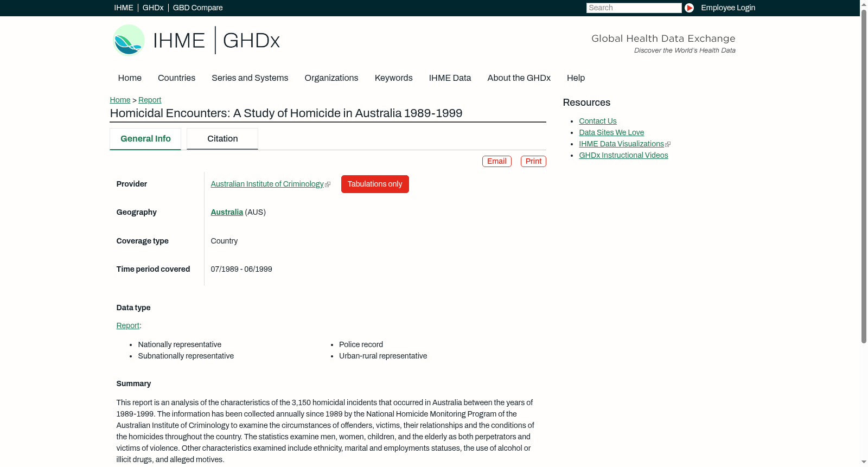Click the vertical page scrollbar thumb
Viewport: 868px width, 467px height.
(x=864, y=176)
